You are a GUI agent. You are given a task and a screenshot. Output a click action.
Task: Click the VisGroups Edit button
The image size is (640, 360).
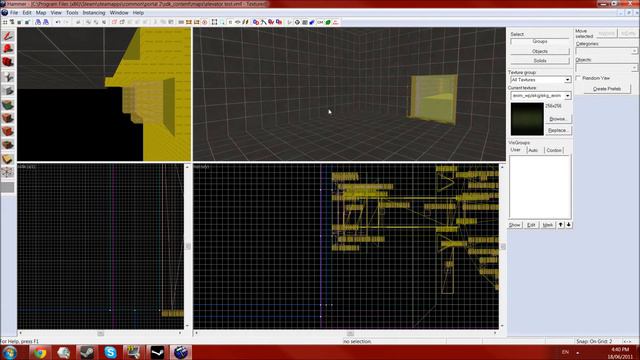pos(531,225)
